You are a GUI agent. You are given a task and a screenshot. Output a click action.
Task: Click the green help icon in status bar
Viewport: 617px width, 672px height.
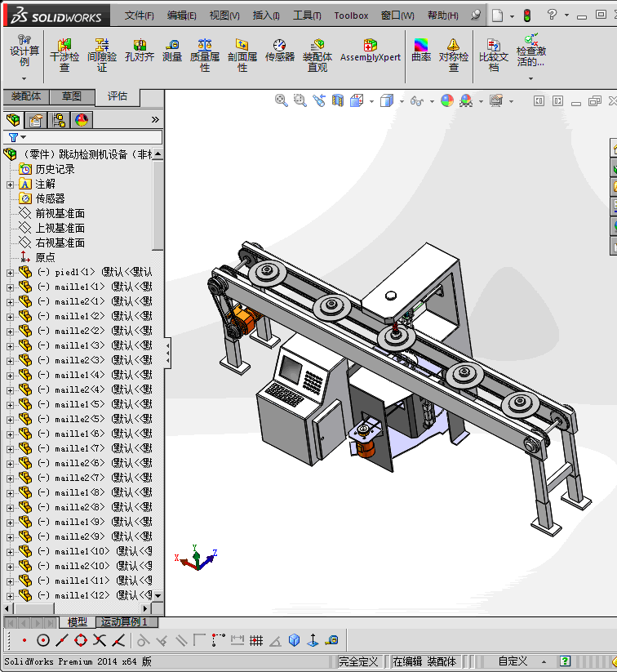(565, 661)
